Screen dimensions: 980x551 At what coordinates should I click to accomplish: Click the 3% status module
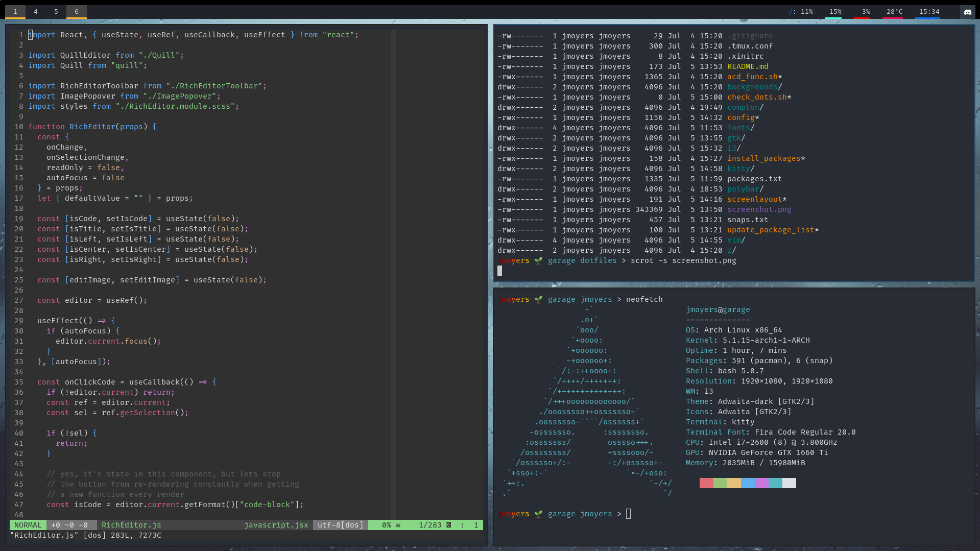click(866, 12)
